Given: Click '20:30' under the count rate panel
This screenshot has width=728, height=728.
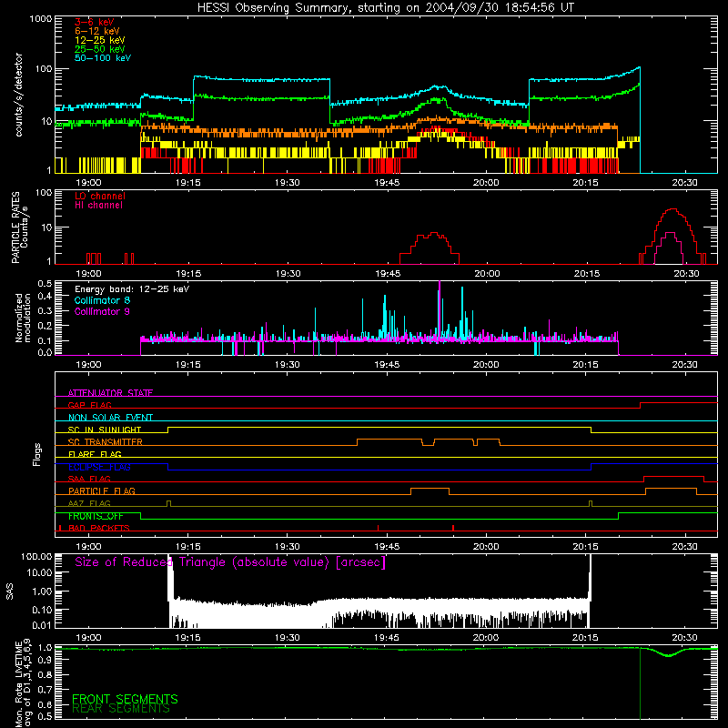Looking at the screenshot, I should [685, 183].
